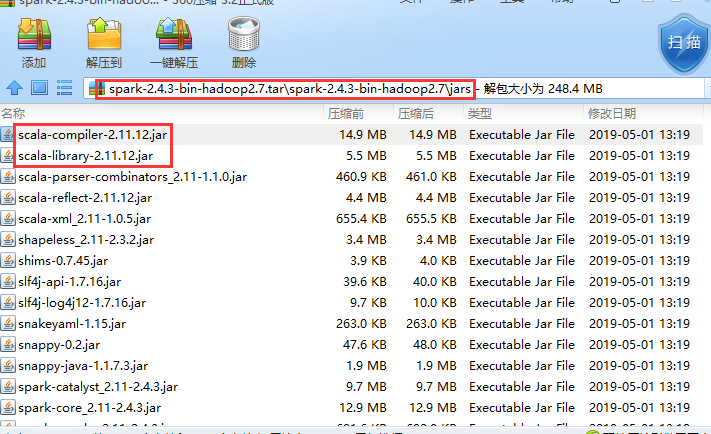Click the jar icon of scala-library-2.11.12.jar
Viewport: 711px width, 434px height.
[x=8, y=156]
